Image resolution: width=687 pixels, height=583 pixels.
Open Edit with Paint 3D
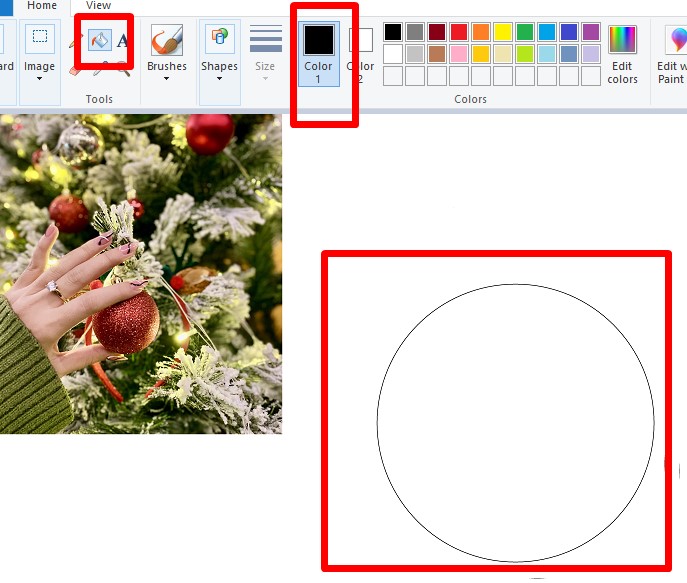click(671, 54)
